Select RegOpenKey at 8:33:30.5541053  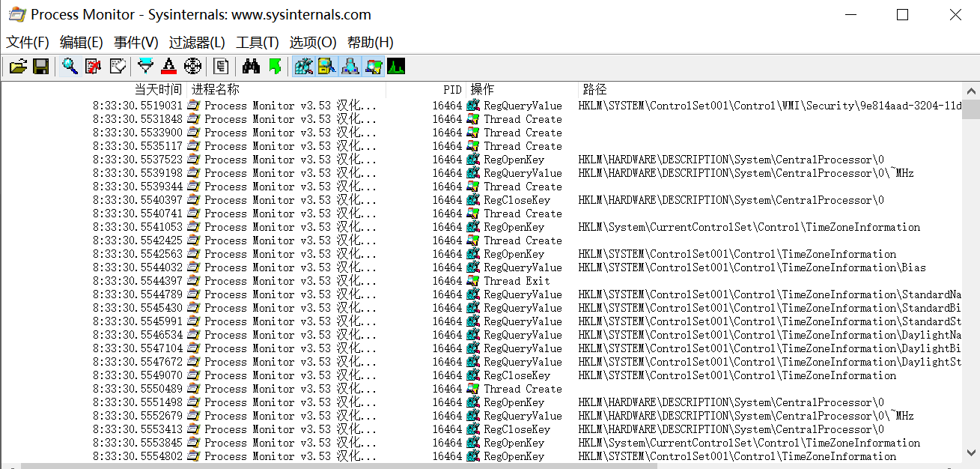click(x=514, y=227)
